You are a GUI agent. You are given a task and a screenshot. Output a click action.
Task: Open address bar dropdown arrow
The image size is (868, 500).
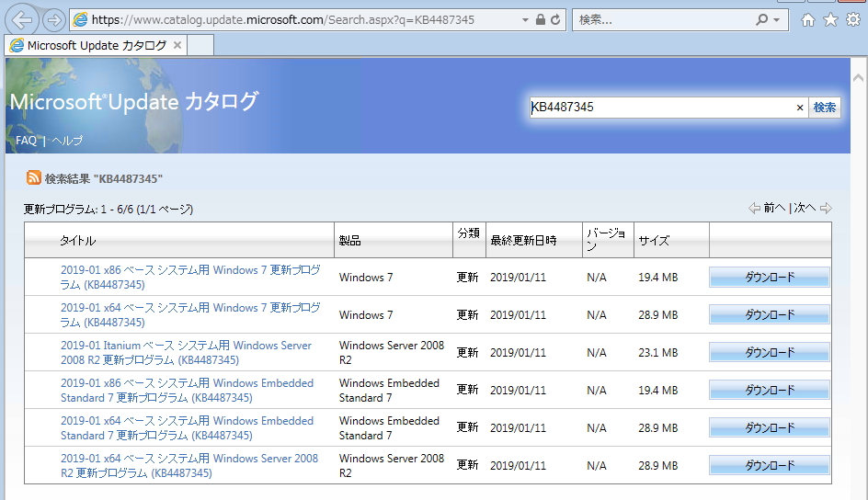pyautogui.click(x=525, y=20)
